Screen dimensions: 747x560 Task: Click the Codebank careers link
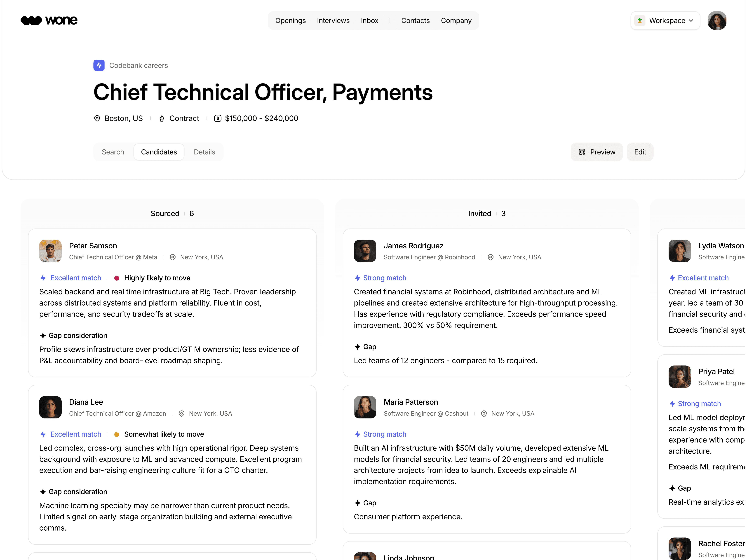point(139,65)
